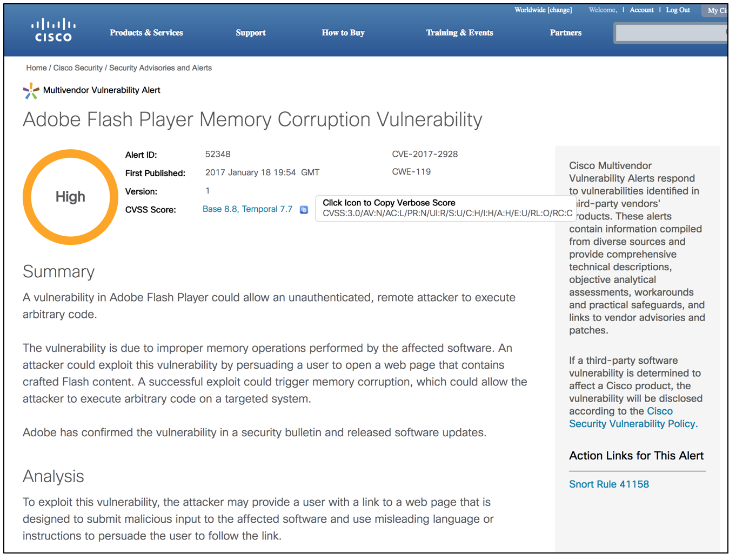The image size is (736, 560).
Task: Open the Cisco Security breadcrumb
Action: (x=78, y=68)
